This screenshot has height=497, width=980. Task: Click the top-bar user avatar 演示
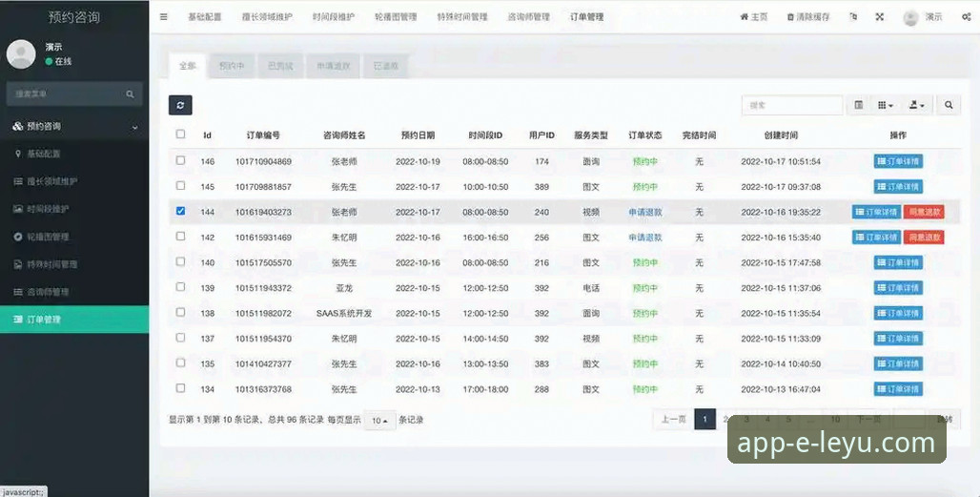pos(923,17)
